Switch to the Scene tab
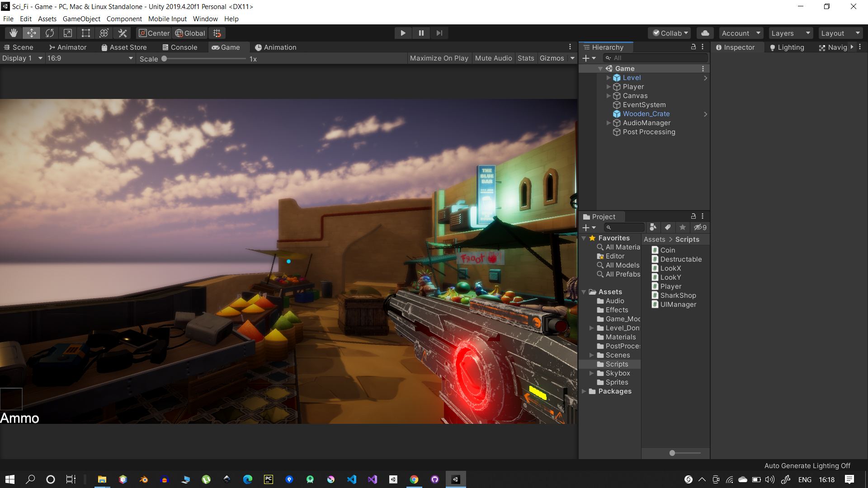The width and height of the screenshot is (868, 488). coord(19,47)
